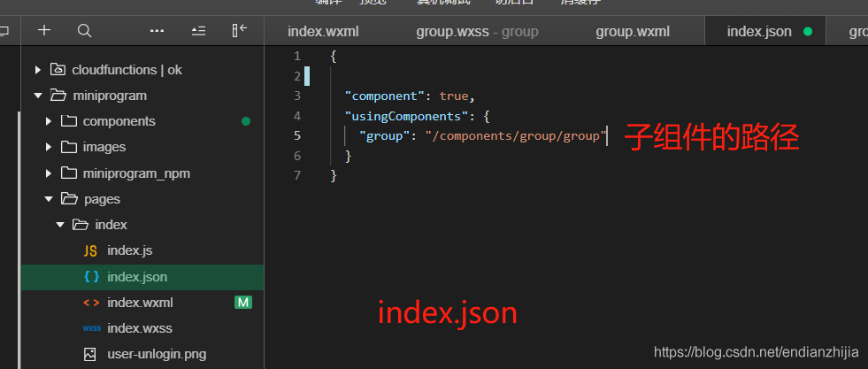Click the new file plus icon
This screenshot has width=868, height=369.
[43, 30]
